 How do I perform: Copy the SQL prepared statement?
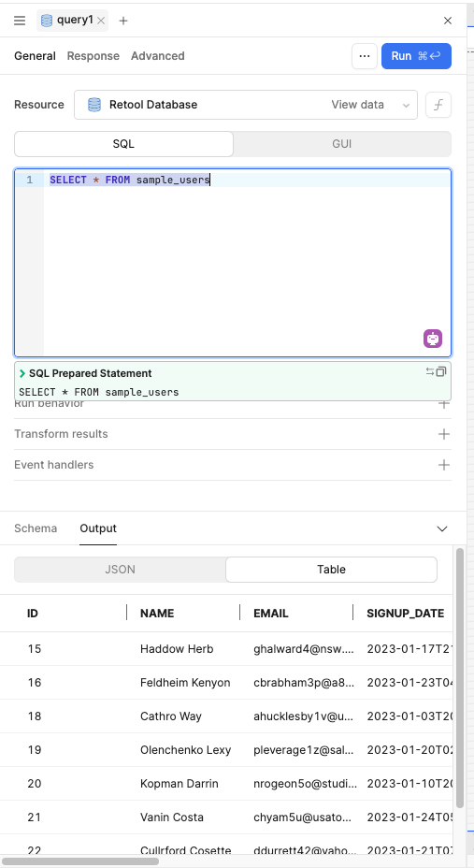click(441, 372)
